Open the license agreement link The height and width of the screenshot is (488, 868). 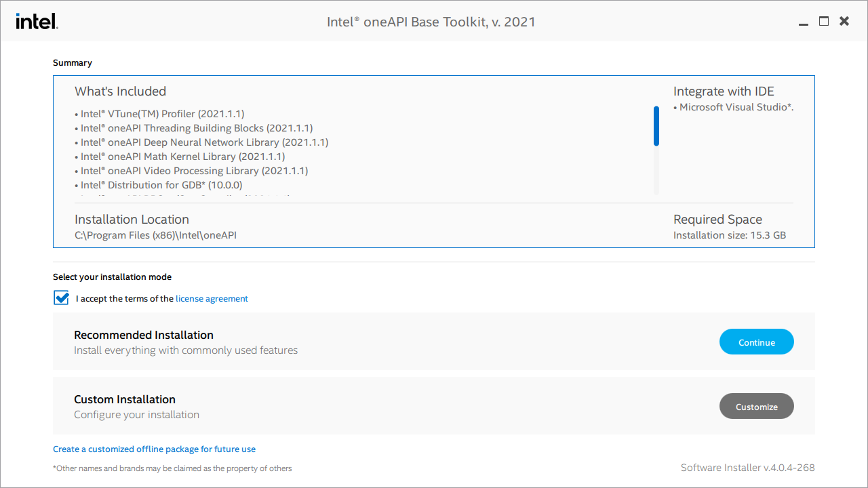point(212,298)
